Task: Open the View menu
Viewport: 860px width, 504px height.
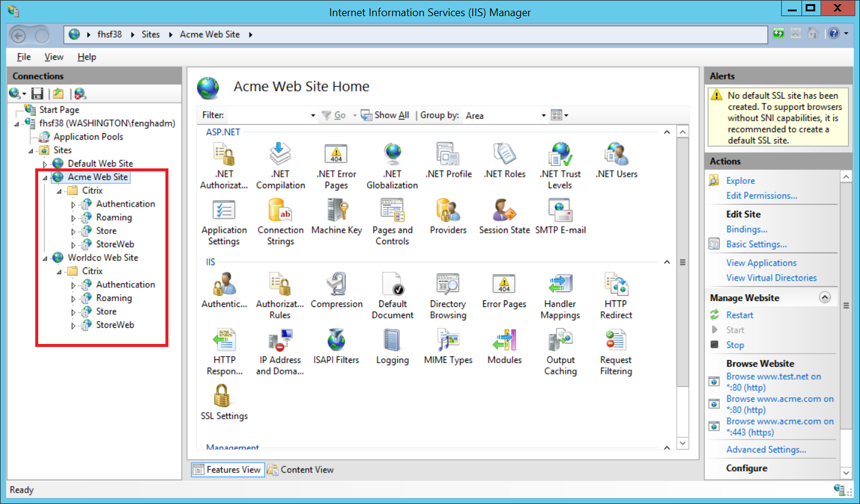Action: pos(54,57)
